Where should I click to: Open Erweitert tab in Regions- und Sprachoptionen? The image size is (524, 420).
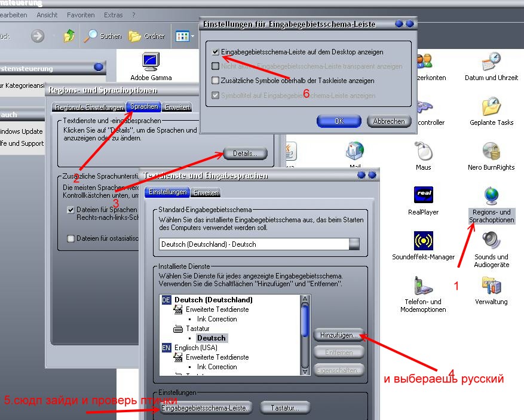[x=177, y=108]
